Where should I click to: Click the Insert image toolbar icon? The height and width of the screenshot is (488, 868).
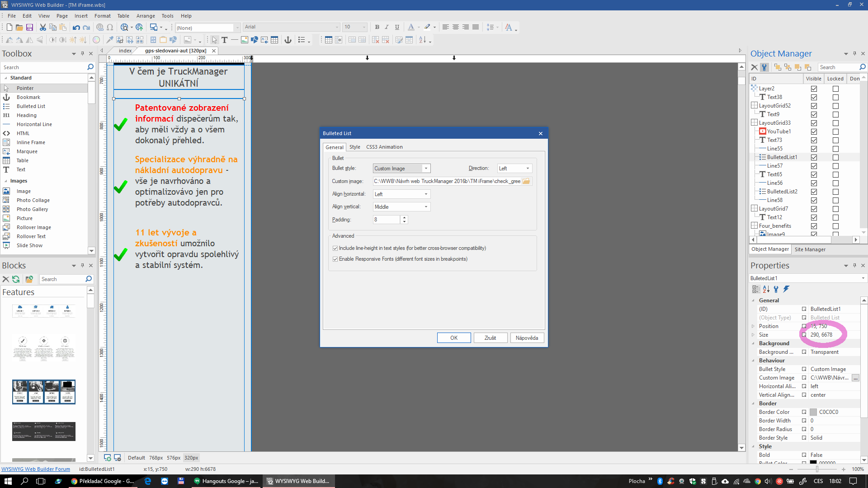point(245,40)
